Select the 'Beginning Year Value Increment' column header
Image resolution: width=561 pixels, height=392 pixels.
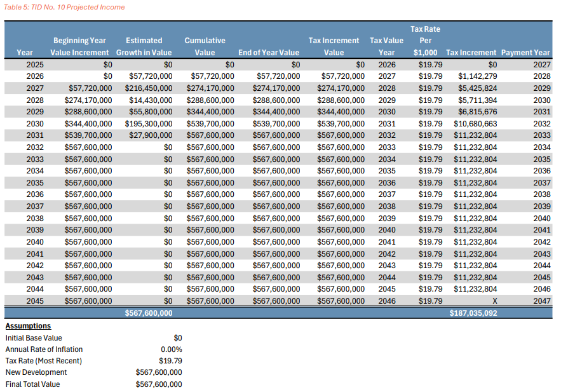(79, 46)
